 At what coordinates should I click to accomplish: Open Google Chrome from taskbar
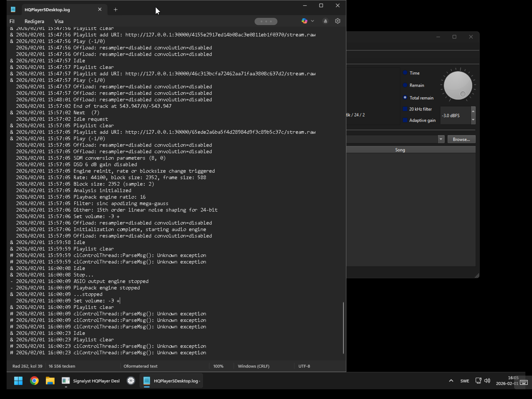click(34, 380)
